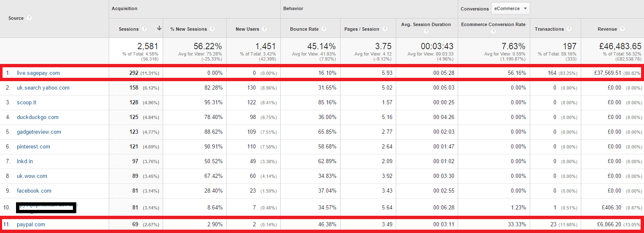Image resolution: width=644 pixels, height=233 pixels.
Task: Sort by Bounce Rate column
Action: coord(304,29)
